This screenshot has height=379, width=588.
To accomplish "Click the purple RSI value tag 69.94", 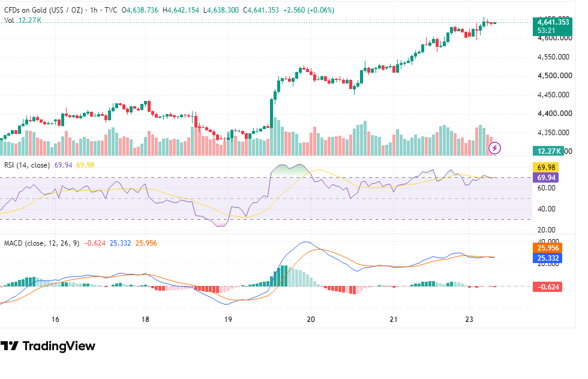I will (x=546, y=178).
